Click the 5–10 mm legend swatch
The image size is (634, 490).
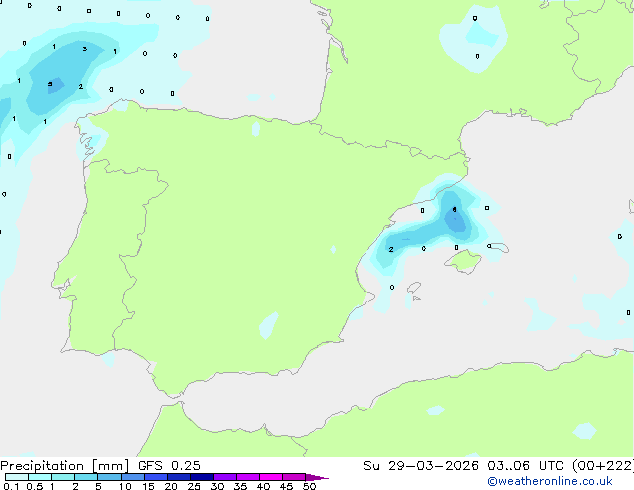point(109,477)
